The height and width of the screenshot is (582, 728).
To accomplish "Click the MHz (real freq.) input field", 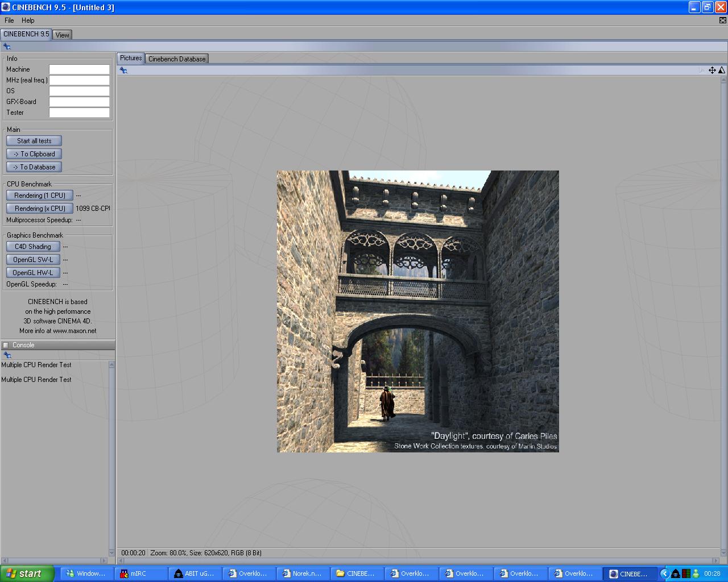I will 79,80.
